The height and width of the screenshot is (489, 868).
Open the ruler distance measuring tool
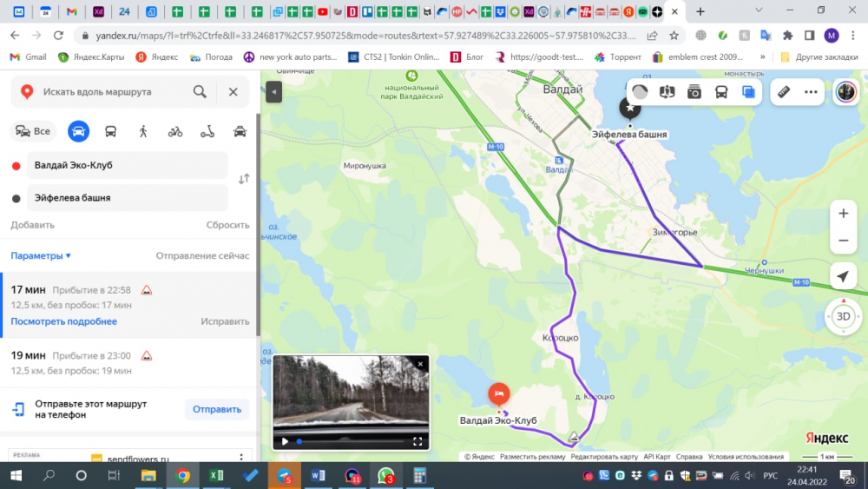pos(783,92)
